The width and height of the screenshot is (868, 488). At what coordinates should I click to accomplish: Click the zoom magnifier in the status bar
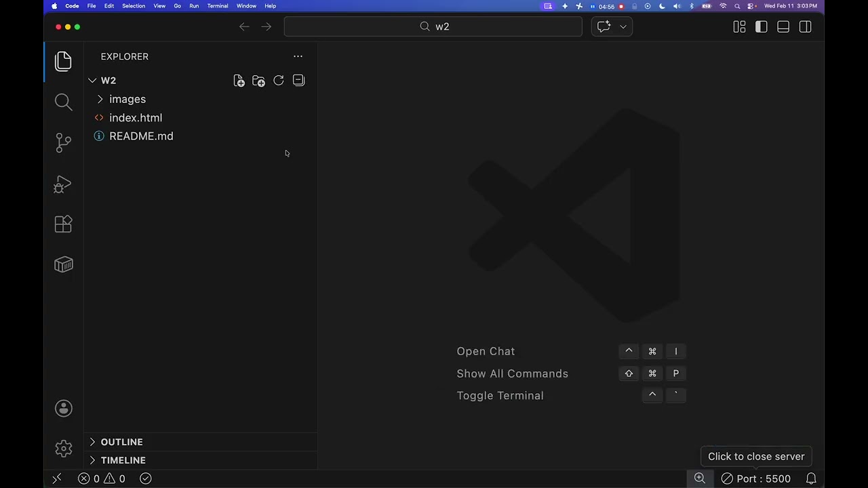[x=699, y=479]
